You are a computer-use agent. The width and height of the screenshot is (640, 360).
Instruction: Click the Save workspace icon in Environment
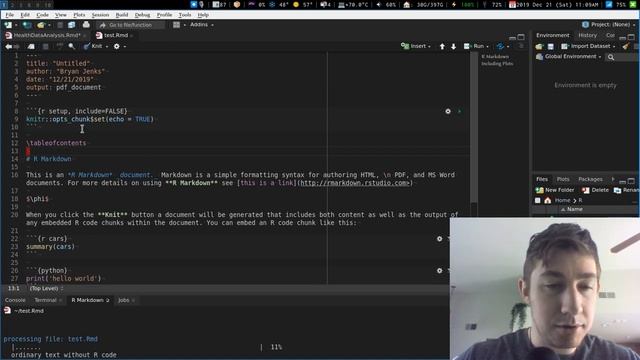point(551,47)
